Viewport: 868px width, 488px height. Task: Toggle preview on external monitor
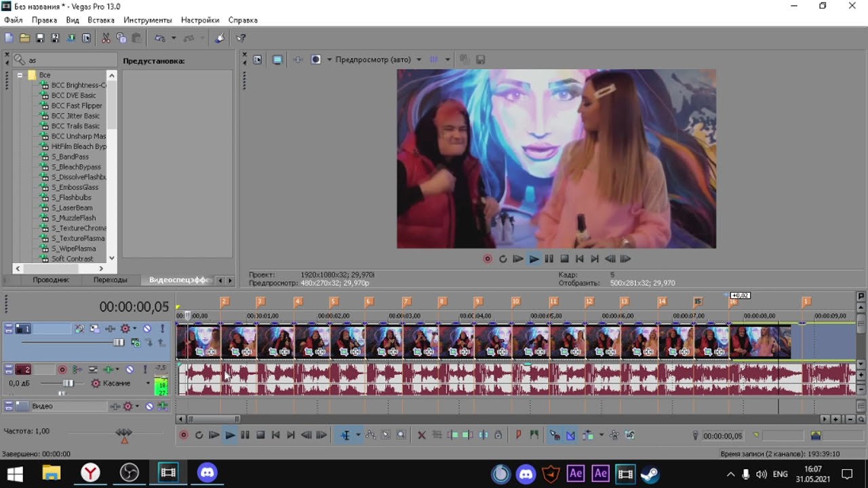click(277, 60)
